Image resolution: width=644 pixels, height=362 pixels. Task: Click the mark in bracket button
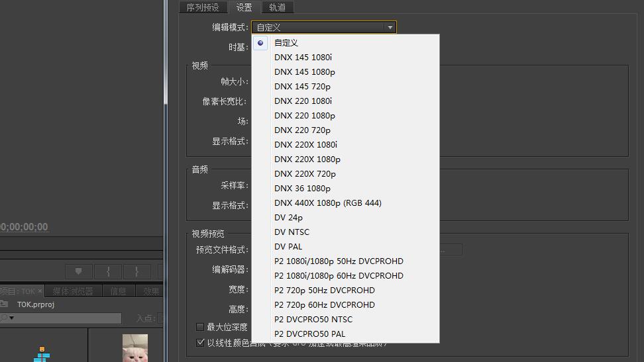pyautogui.click(x=108, y=271)
